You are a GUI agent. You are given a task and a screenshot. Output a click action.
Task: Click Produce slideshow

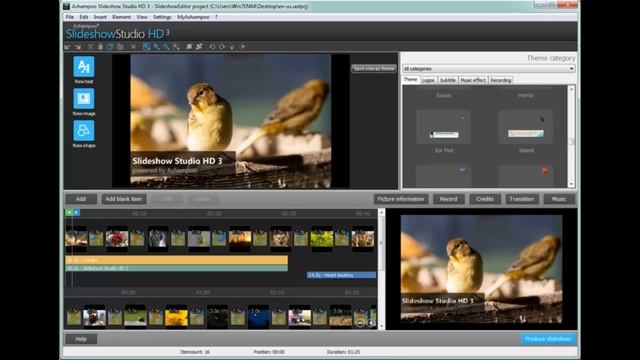[548, 339]
